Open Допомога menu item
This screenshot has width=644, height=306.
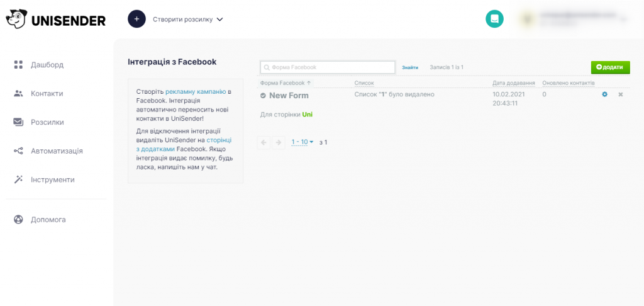point(48,220)
